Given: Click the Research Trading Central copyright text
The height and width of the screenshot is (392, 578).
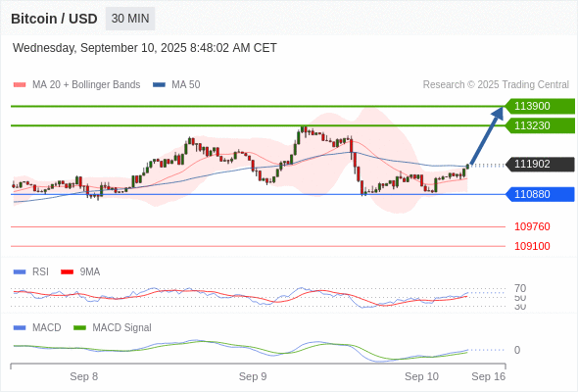Looking at the screenshot, I should 496,85.
